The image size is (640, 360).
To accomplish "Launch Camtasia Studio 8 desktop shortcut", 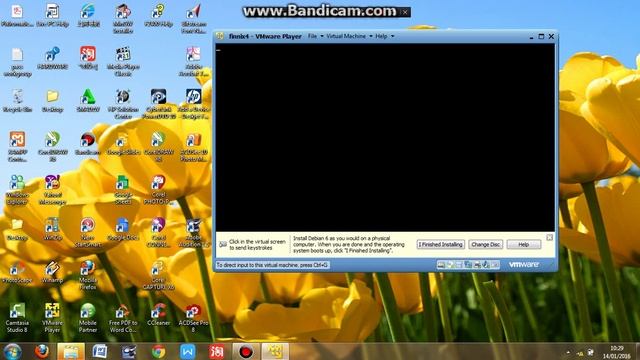I will [x=17, y=317].
